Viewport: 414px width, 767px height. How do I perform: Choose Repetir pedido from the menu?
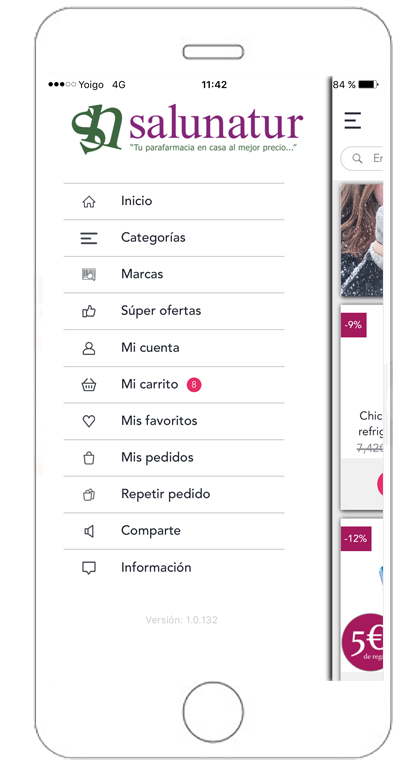(x=174, y=495)
